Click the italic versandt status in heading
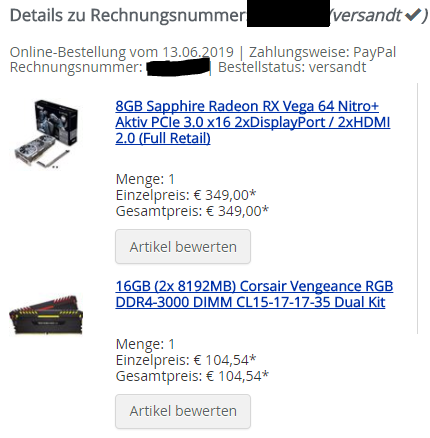 coord(367,15)
